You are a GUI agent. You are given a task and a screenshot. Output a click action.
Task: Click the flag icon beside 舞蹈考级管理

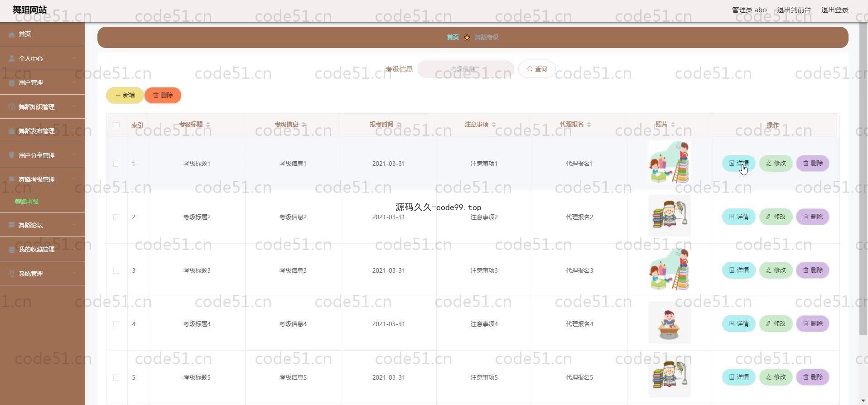pos(12,179)
